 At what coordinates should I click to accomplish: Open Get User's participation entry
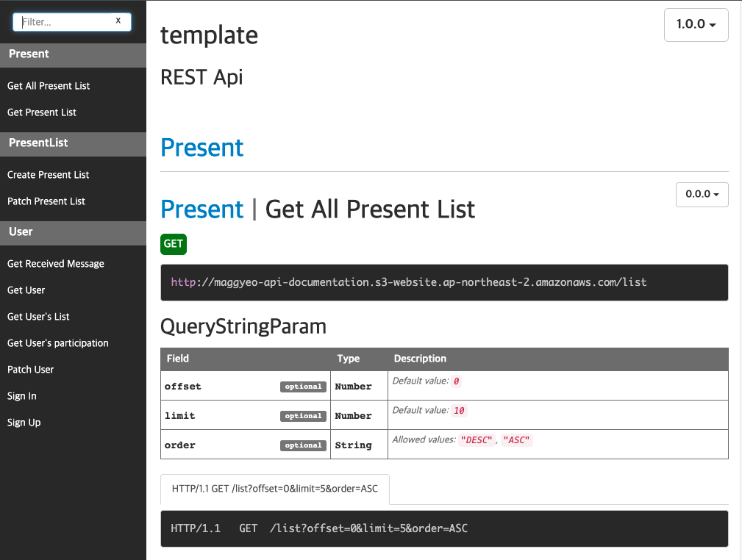(x=58, y=343)
